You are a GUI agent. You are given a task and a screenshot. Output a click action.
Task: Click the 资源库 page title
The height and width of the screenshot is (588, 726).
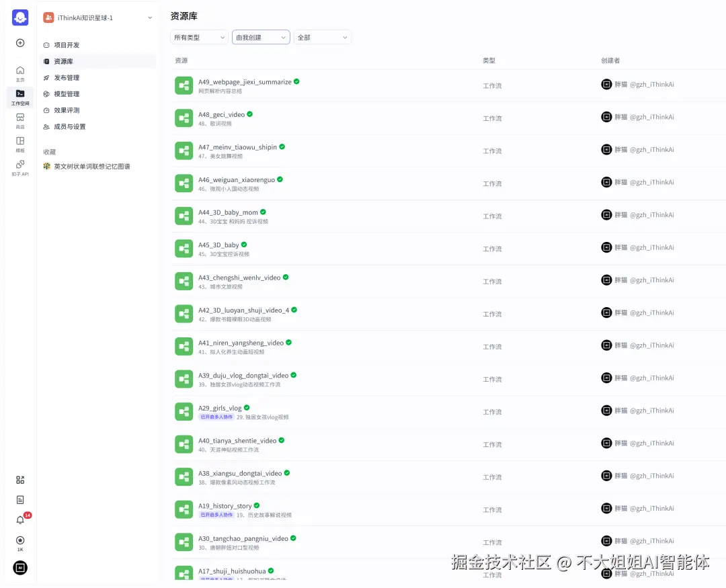(184, 16)
